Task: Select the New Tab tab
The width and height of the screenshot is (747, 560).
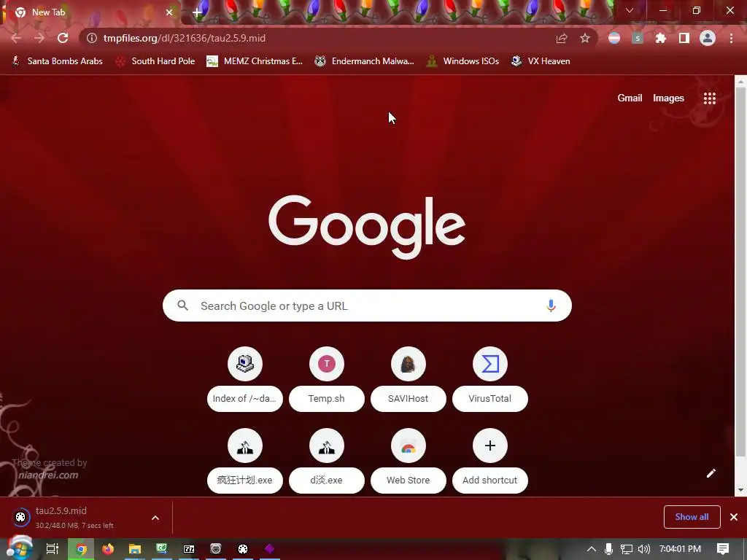Action: coord(93,12)
